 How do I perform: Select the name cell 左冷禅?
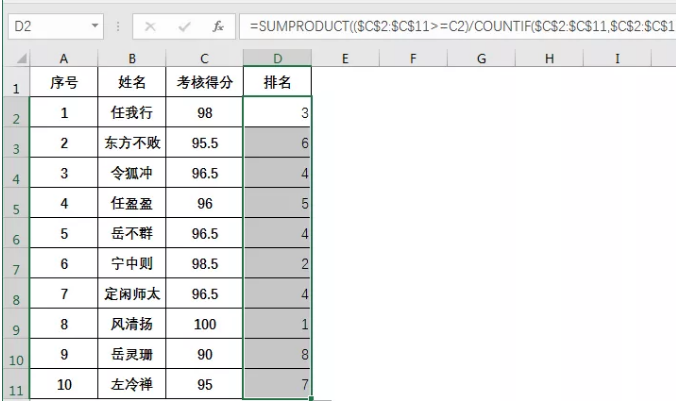[x=132, y=384]
